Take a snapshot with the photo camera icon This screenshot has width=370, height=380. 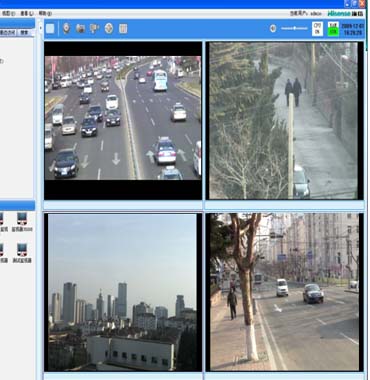(x=80, y=29)
